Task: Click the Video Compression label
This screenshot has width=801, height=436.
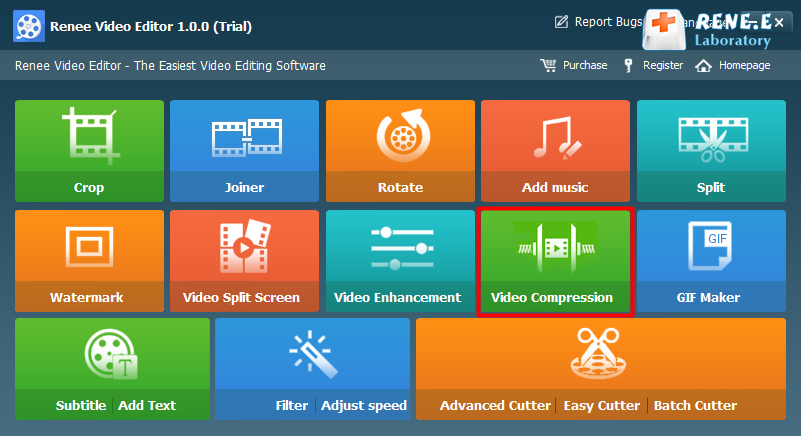Action: 552,297
